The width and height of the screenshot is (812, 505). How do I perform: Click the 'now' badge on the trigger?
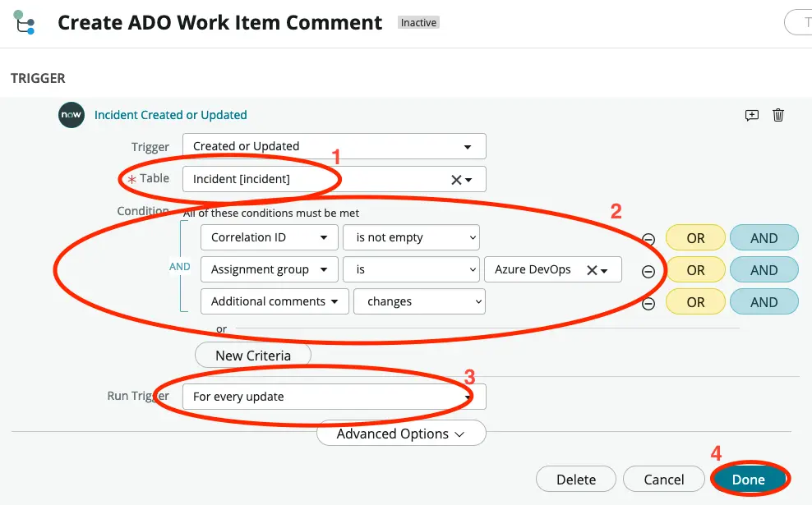coord(71,115)
